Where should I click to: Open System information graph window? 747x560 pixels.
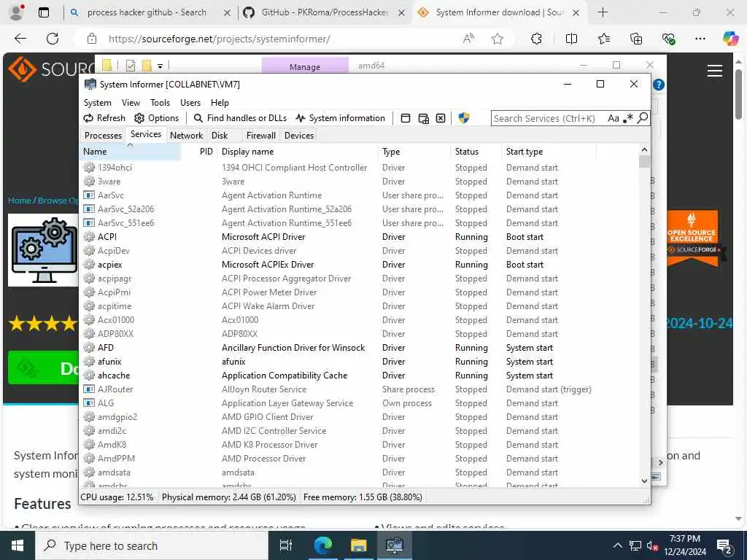pyautogui.click(x=340, y=118)
